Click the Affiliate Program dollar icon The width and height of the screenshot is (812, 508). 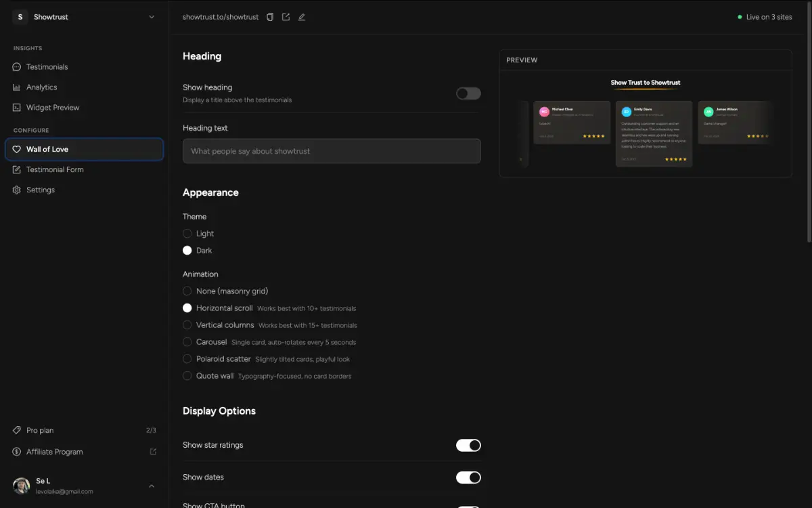coord(17,452)
